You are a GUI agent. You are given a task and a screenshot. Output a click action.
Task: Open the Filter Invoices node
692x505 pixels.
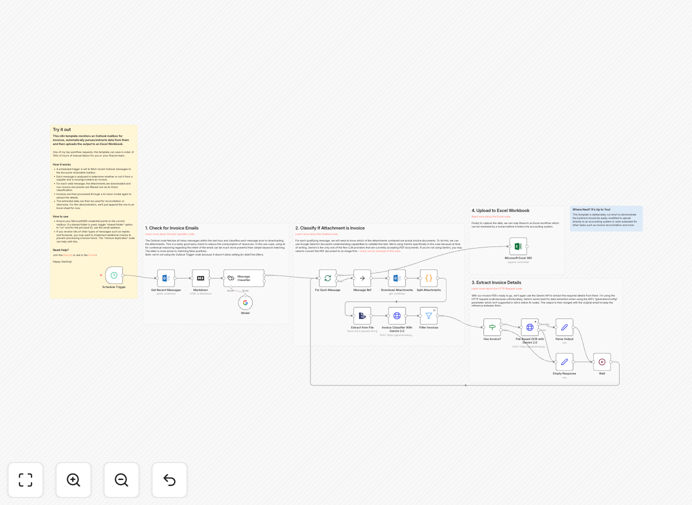point(429,316)
